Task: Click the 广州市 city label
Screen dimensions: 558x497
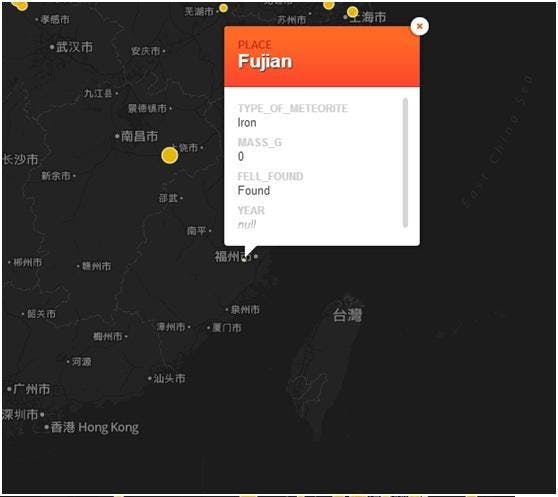Action: click(31, 389)
